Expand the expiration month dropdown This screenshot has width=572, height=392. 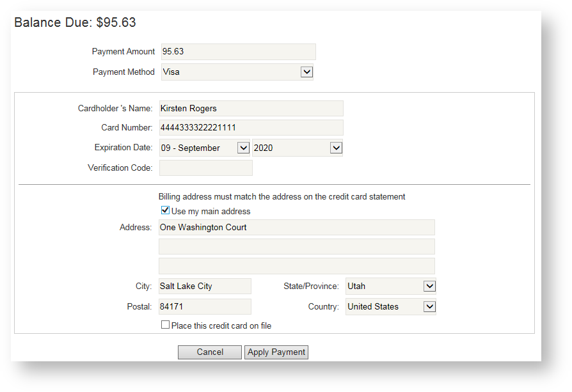(x=243, y=147)
